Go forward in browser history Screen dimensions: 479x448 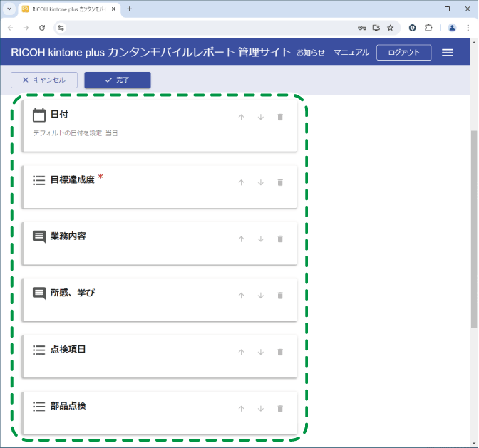coord(26,28)
